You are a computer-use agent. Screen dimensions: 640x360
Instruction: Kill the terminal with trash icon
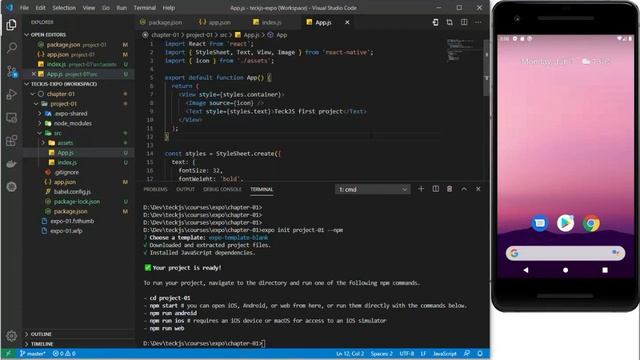coord(449,189)
